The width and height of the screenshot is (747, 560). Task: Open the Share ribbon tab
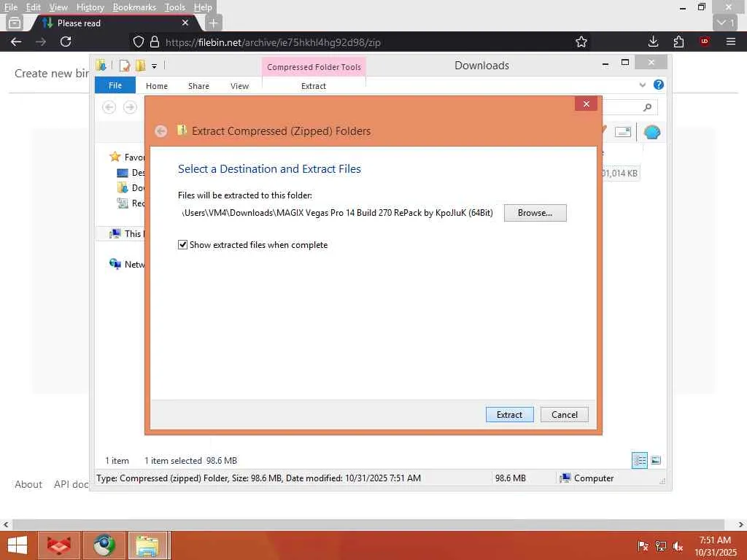point(198,86)
